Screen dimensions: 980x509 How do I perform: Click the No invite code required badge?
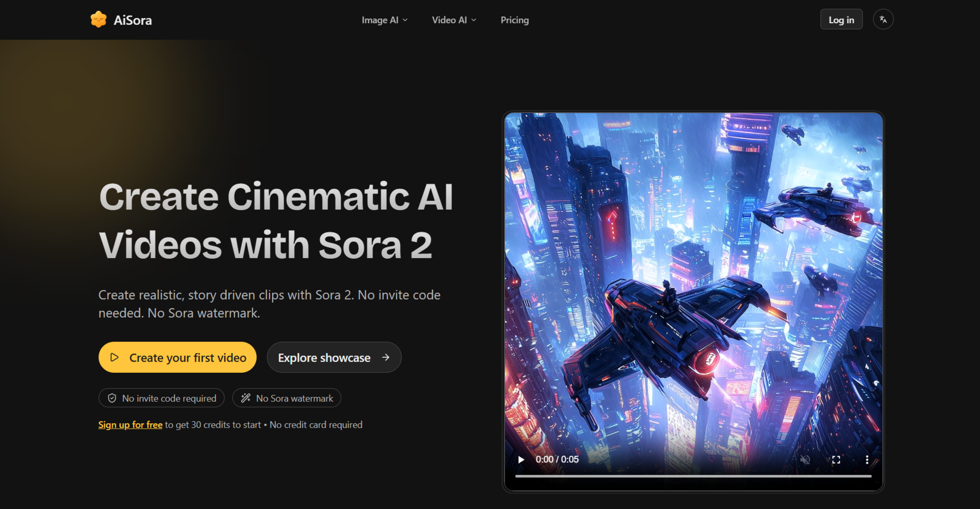(161, 398)
